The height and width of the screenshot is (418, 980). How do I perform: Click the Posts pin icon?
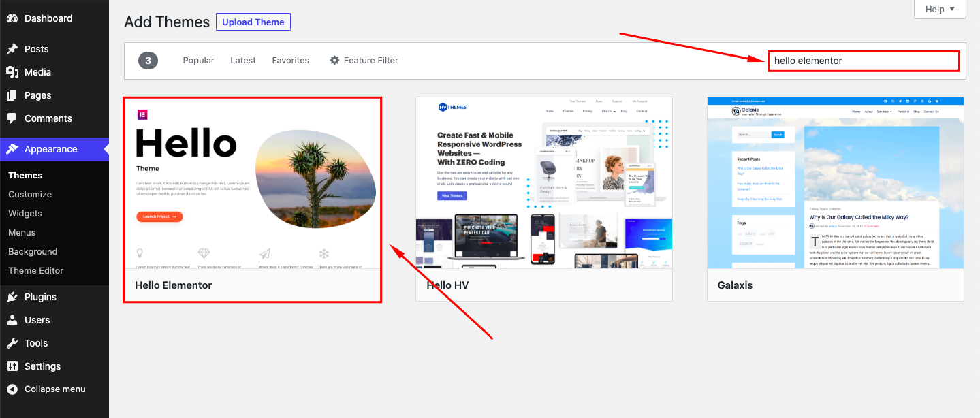coord(12,49)
